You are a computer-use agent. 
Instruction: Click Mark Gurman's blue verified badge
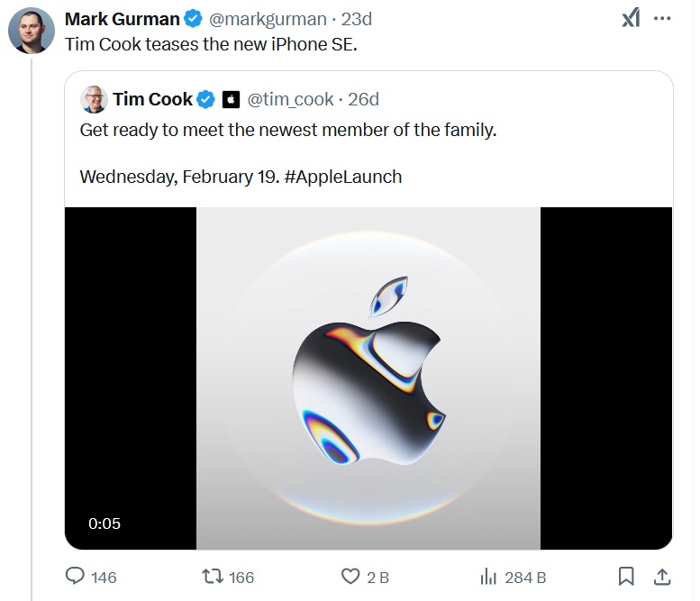(194, 19)
